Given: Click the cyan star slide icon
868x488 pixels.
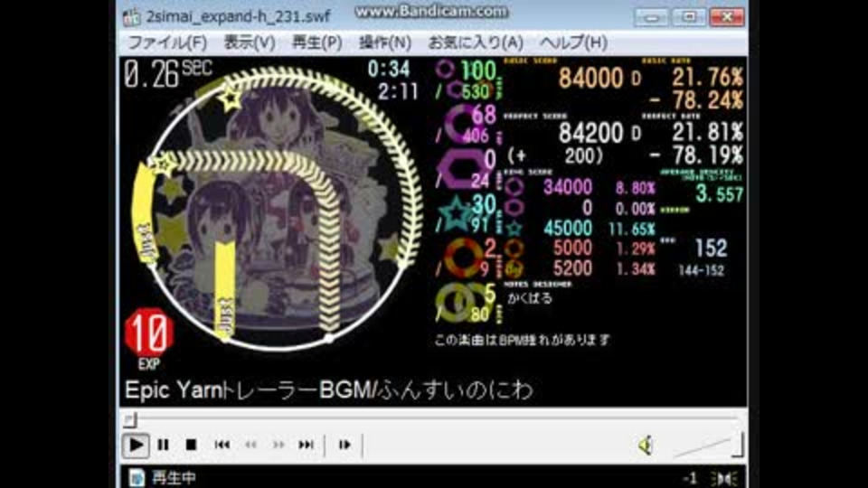Looking at the screenshot, I should (457, 213).
